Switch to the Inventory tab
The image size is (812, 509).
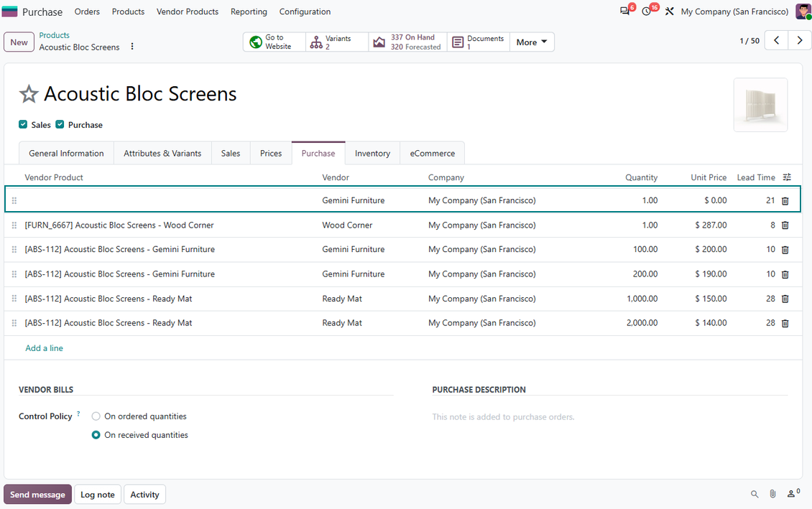click(372, 154)
